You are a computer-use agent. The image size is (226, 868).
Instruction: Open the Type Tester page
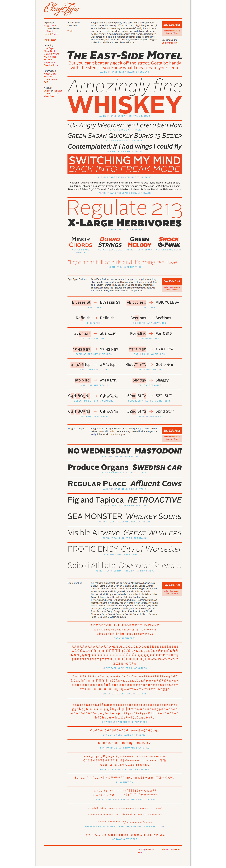click(x=50, y=40)
